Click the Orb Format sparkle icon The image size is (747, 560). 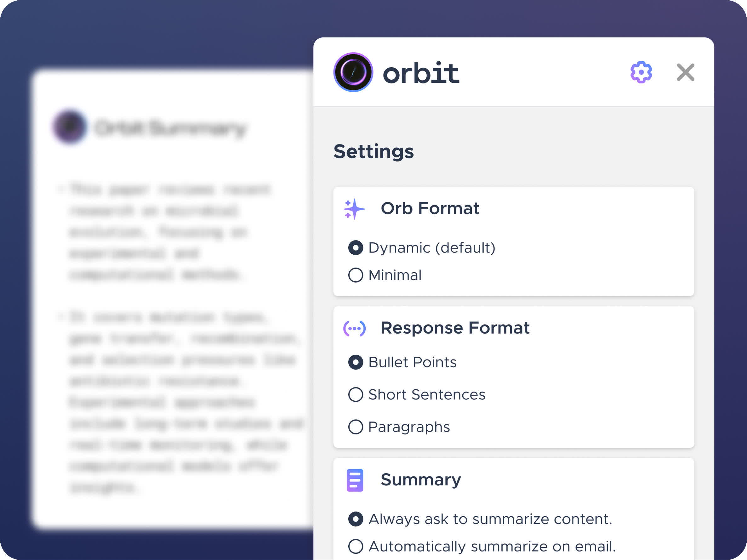[354, 209]
